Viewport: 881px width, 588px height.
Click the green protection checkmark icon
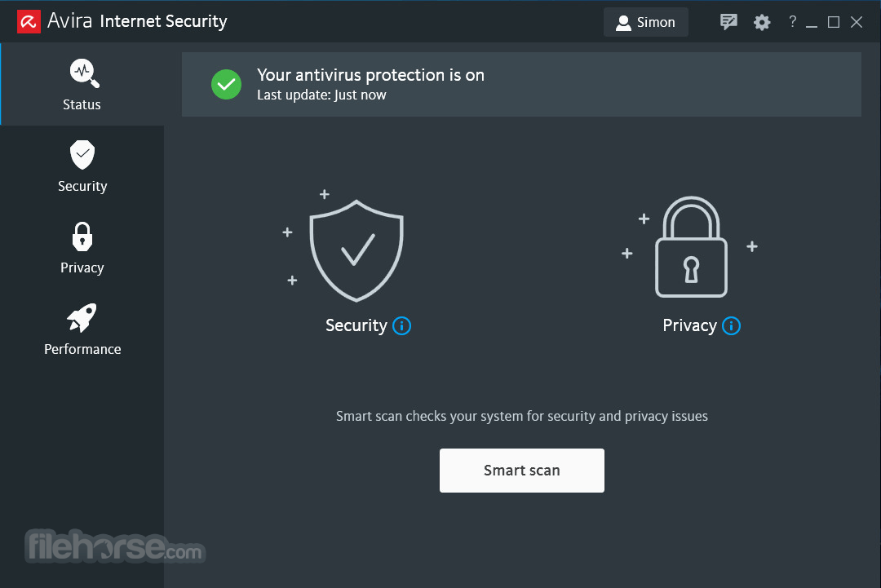click(227, 84)
